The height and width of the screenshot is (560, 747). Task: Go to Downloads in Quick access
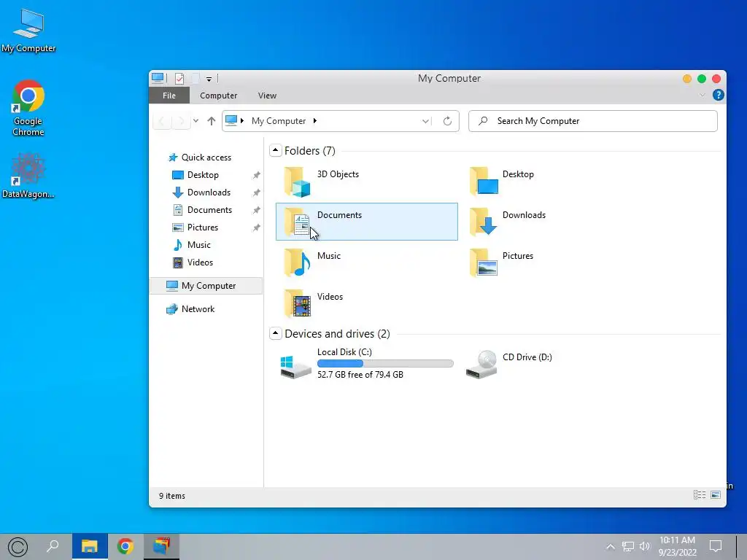click(201, 192)
